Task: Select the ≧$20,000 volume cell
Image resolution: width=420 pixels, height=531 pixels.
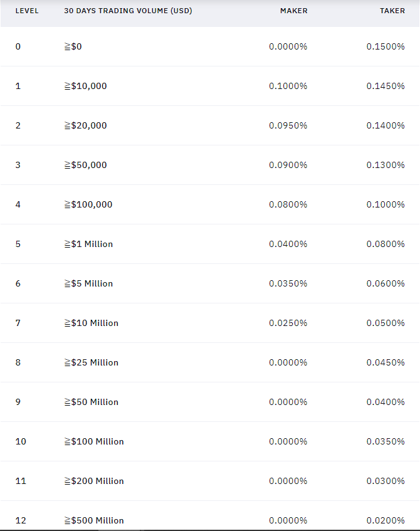Action: [x=85, y=125]
